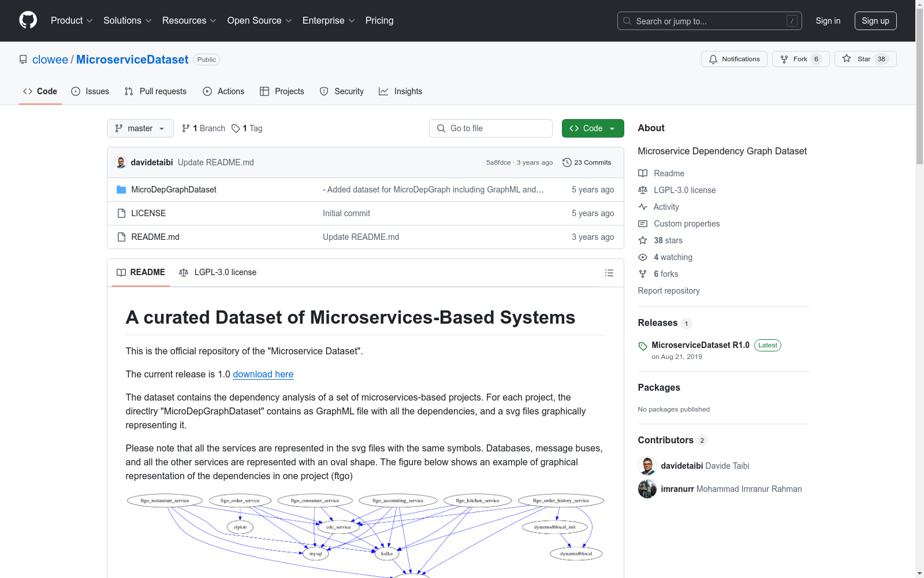Open the README outline list icon
The width and height of the screenshot is (924, 578).
point(609,273)
